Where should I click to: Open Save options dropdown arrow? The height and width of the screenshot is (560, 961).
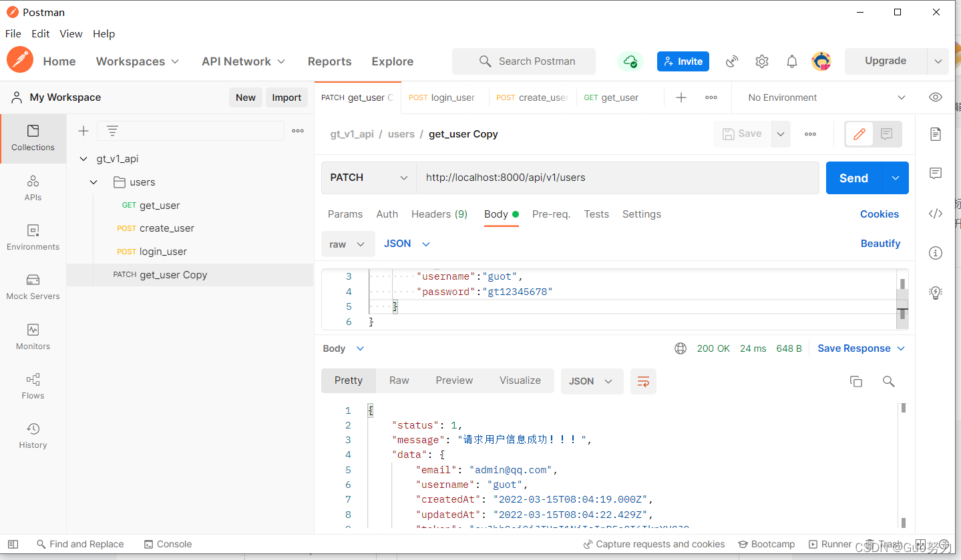point(781,134)
